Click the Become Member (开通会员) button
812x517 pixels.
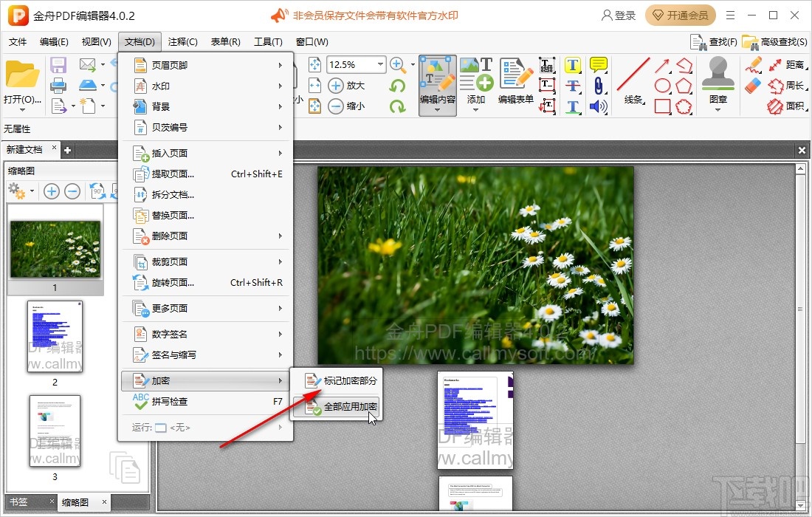[681, 16]
